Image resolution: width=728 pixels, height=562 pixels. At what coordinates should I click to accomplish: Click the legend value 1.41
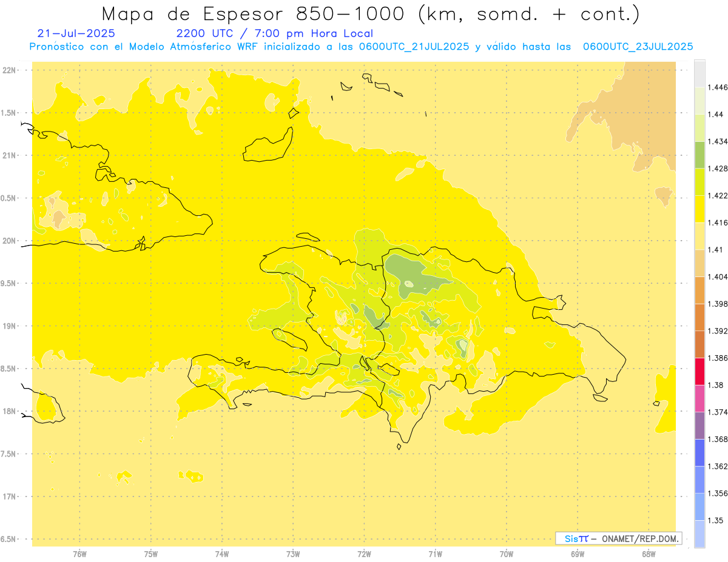(x=716, y=250)
